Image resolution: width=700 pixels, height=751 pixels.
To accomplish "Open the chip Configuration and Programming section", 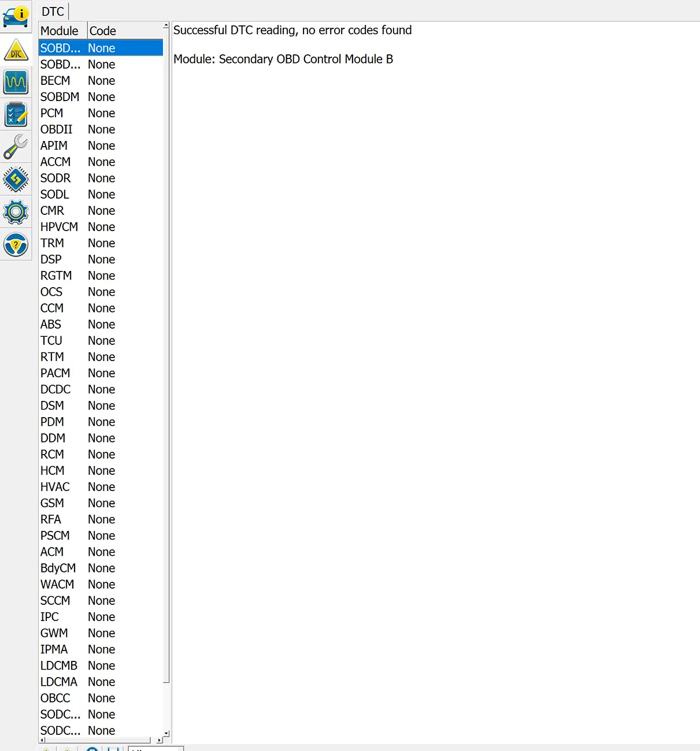I will (16, 180).
